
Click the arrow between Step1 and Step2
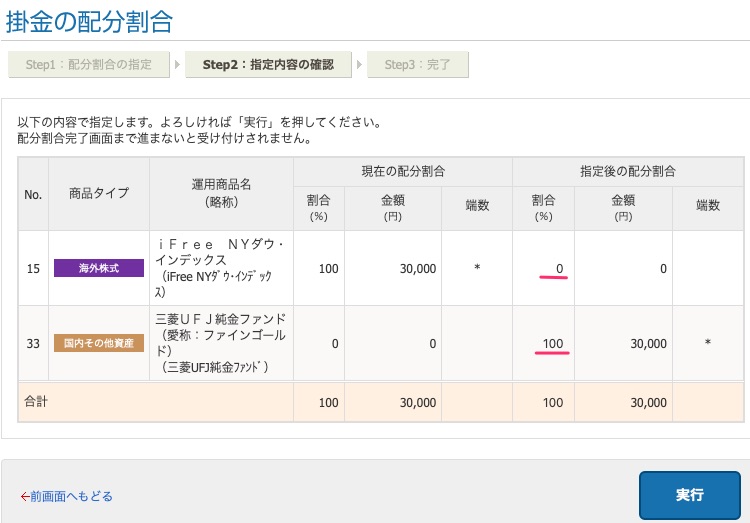click(177, 65)
